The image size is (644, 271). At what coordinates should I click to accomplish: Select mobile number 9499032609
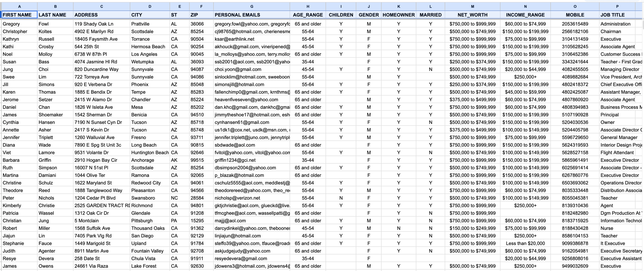coord(575,266)
